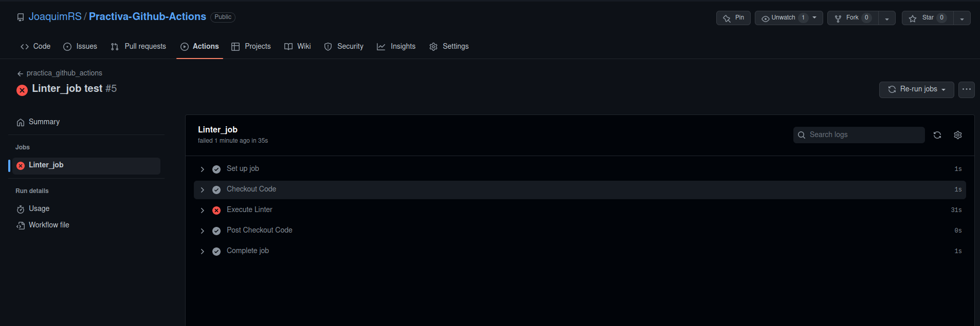Select the Actions tab
The image size is (980, 326).
point(199,46)
